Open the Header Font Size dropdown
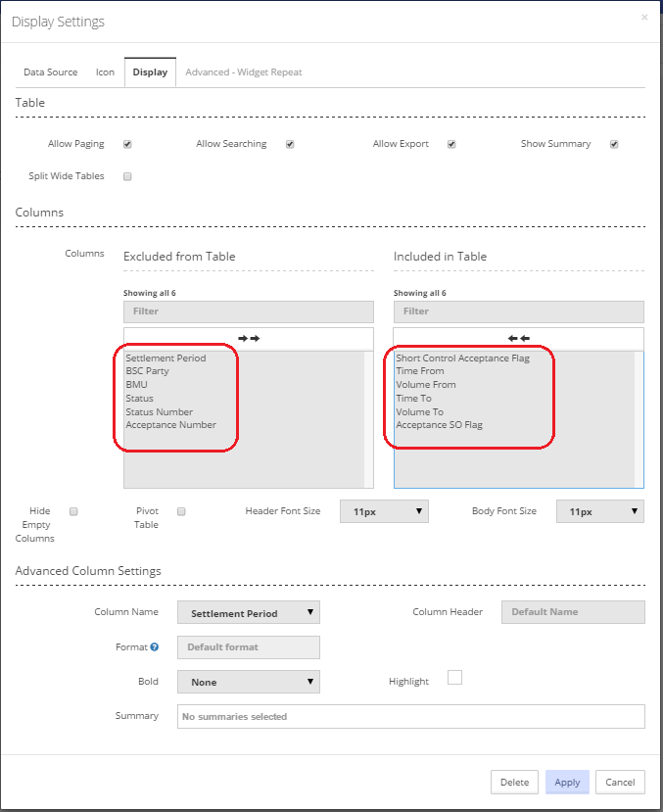The image size is (663, 812). click(x=384, y=511)
